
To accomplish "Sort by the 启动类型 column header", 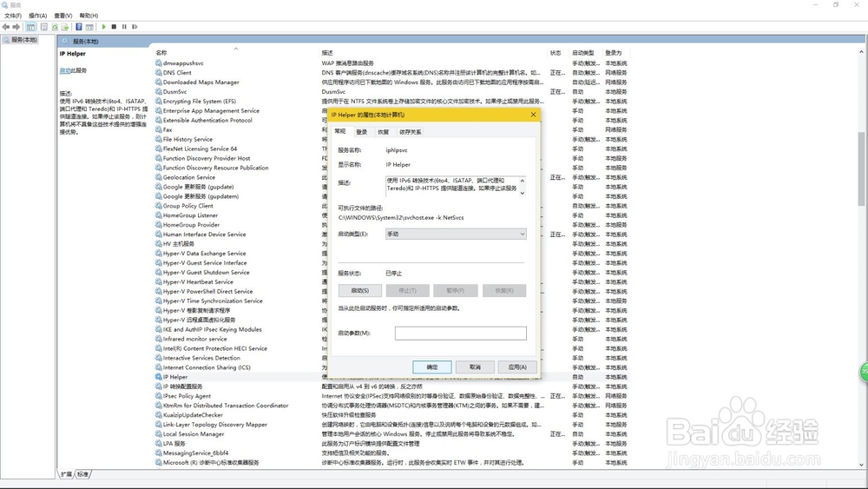I will (583, 53).
